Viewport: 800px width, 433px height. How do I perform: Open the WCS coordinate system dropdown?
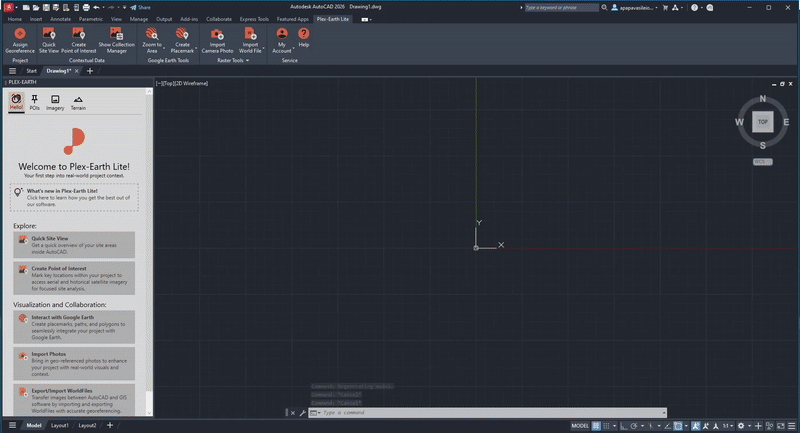tap(763, 162)
